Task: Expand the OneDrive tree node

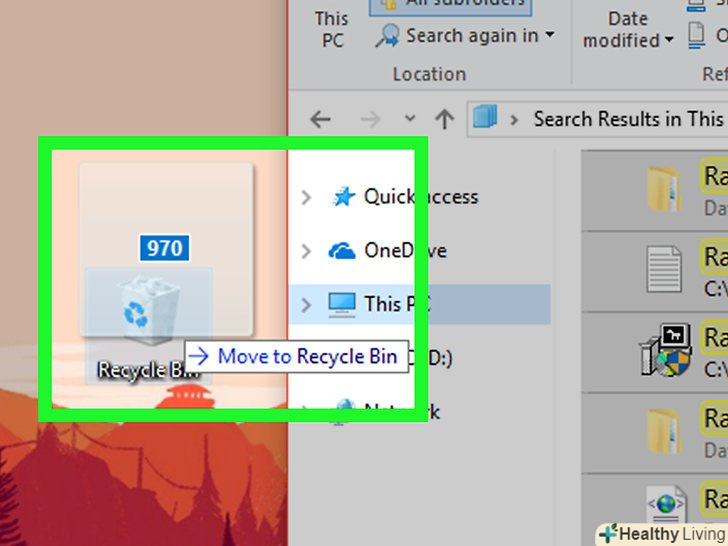Action: coord(306,251)
